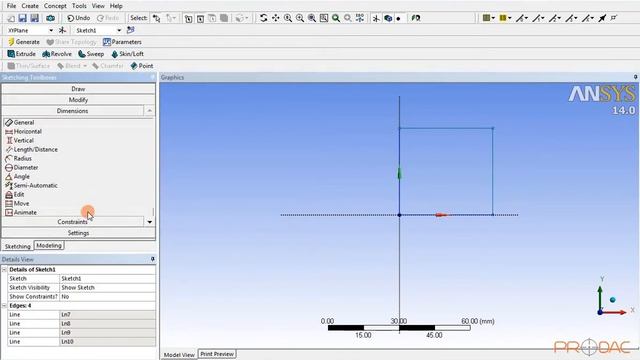Expand the Draw toolbox section

tap(78, 89)
